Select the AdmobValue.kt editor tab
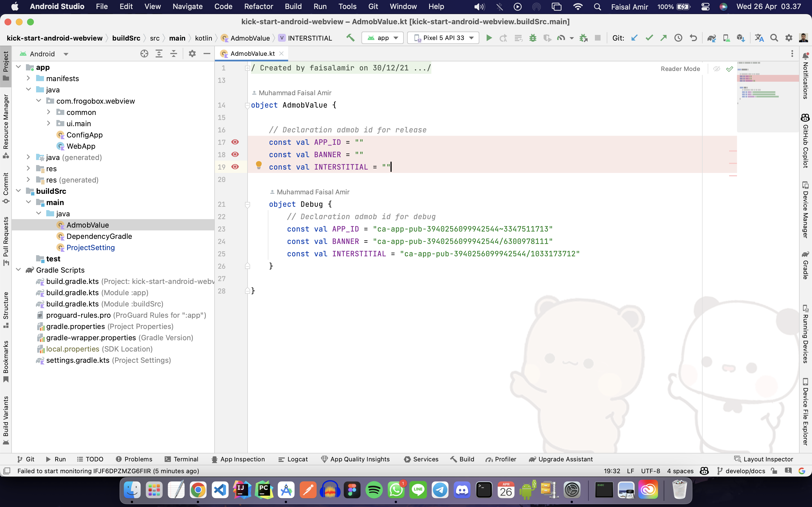This screenshot has width=812, height=507. tap(252, 54)
